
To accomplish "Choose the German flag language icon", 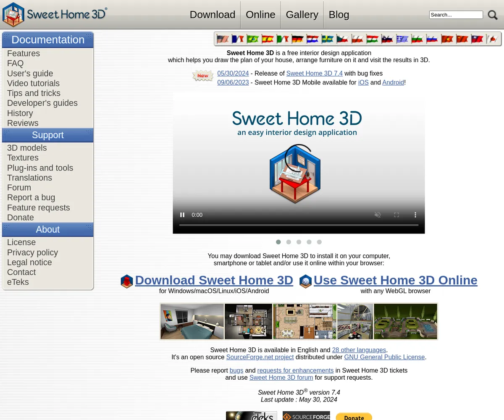I will pyautogui.click(x=297, y=39).
